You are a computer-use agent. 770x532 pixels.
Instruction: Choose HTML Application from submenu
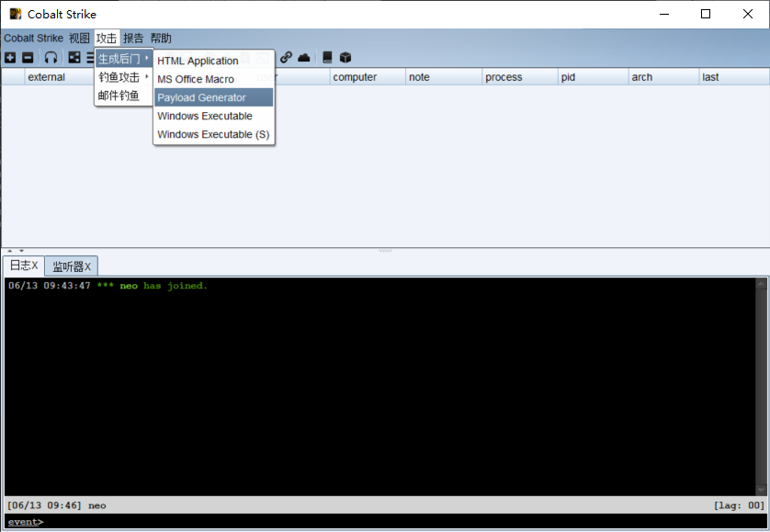213,61
